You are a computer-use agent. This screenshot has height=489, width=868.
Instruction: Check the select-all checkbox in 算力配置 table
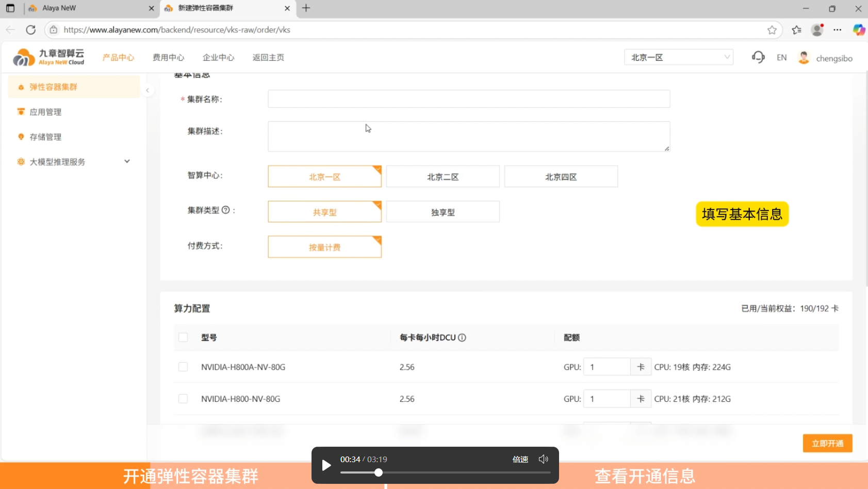183,337
